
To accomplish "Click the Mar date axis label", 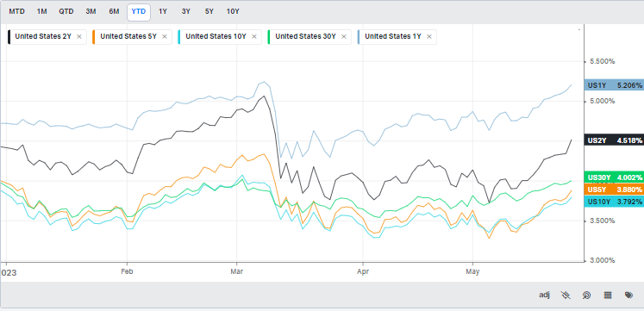I will pos(236,271).
